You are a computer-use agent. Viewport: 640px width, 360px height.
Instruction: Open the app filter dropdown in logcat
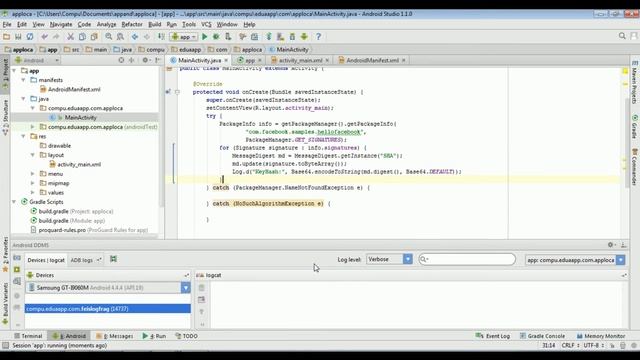[x=575, y=260]
